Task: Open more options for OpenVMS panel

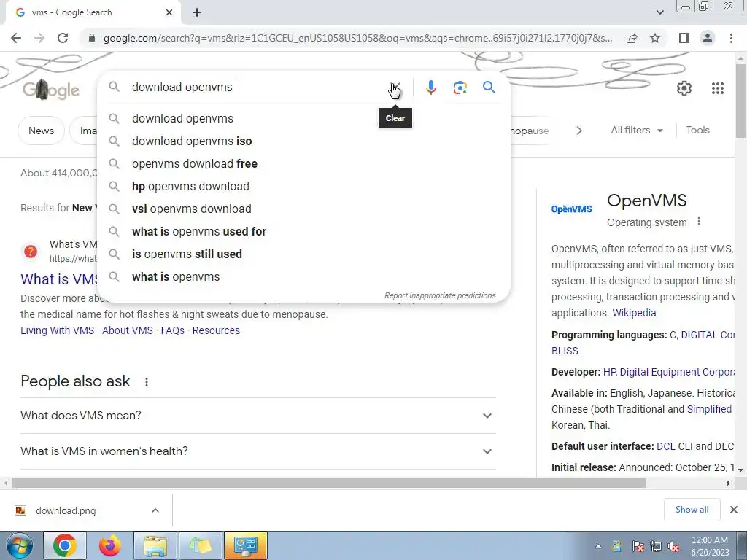Action: 698,222
